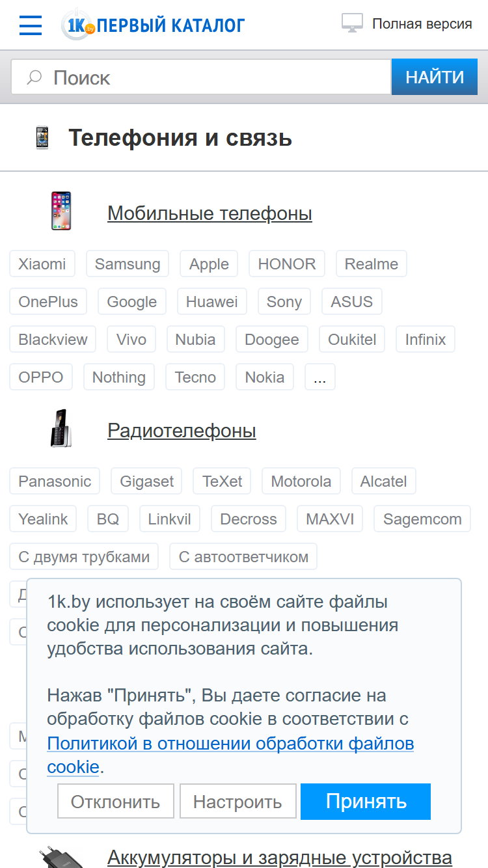
Task: Open the cookie processing policy link
Action: pyautogui.click(x=230, y=755)
